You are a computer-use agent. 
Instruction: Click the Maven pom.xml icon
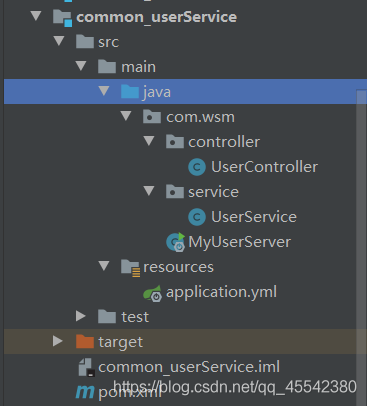[x=85, y=392]
